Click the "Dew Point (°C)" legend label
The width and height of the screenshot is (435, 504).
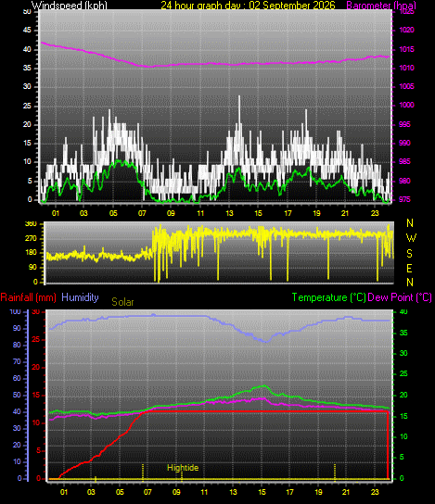click(400, 297)
